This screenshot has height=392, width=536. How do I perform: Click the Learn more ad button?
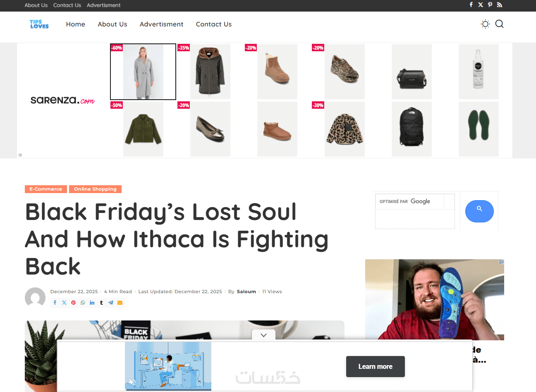[x=376, y=366]
